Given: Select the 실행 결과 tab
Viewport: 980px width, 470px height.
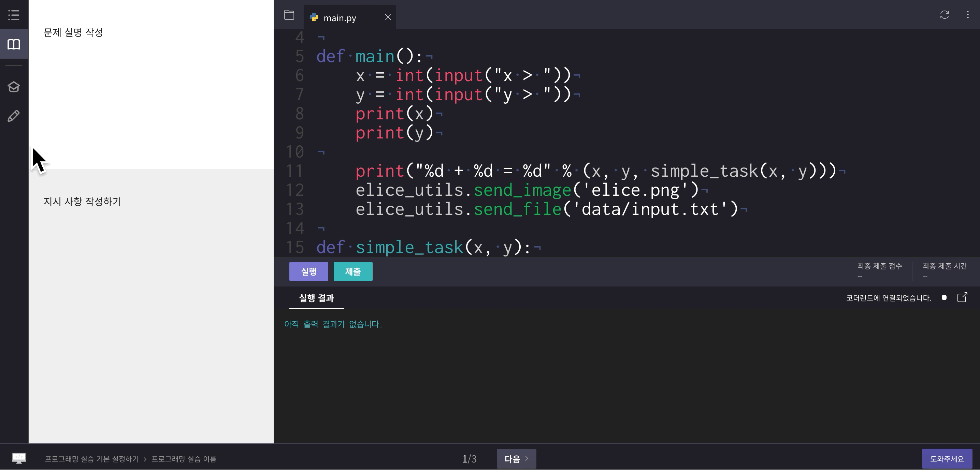Looking at the screenshot, I should click(x=316, y=298).
